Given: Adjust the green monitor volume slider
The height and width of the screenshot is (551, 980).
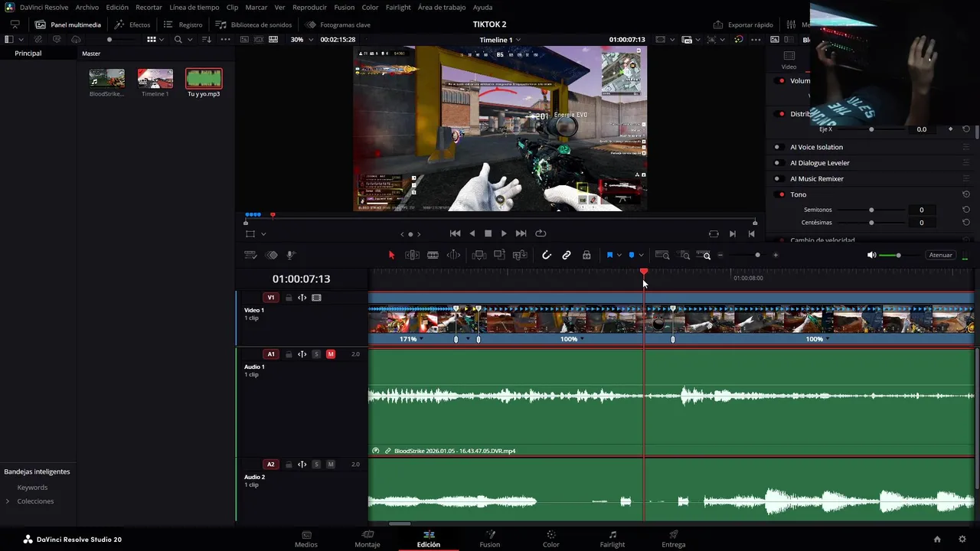Looking at the screenshot, I should pyautogui.click(x=898, y=255).
